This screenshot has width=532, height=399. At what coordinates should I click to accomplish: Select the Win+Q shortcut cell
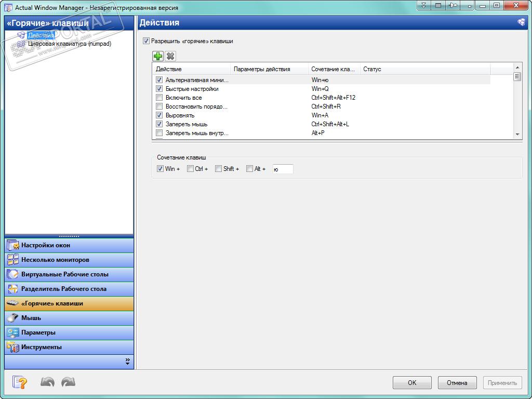320,89
